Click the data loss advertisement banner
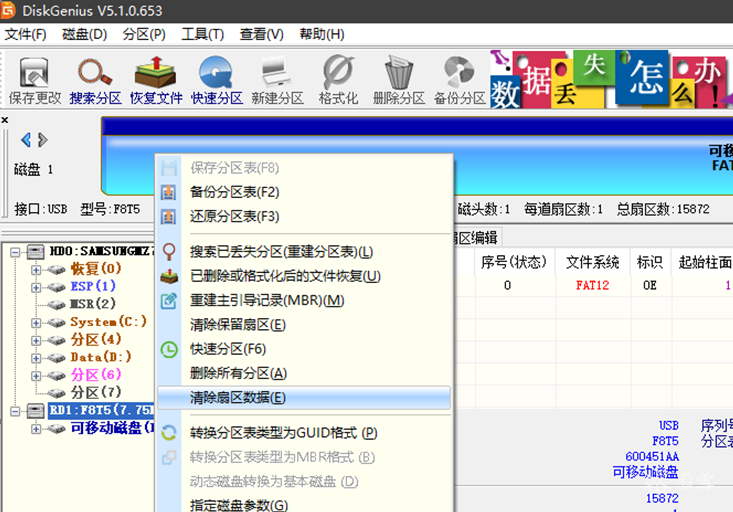This screenshot has width=733, height=512. 611,79
